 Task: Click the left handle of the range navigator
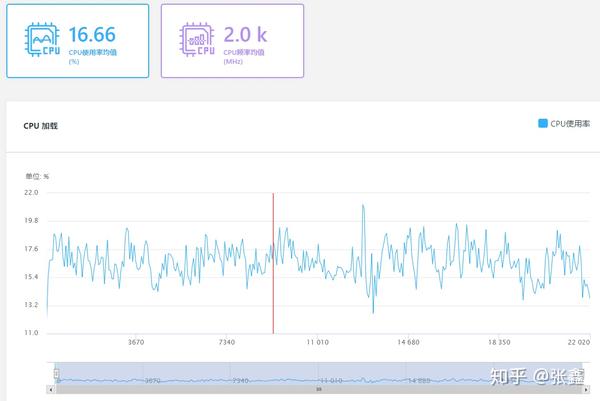[56, 373]
